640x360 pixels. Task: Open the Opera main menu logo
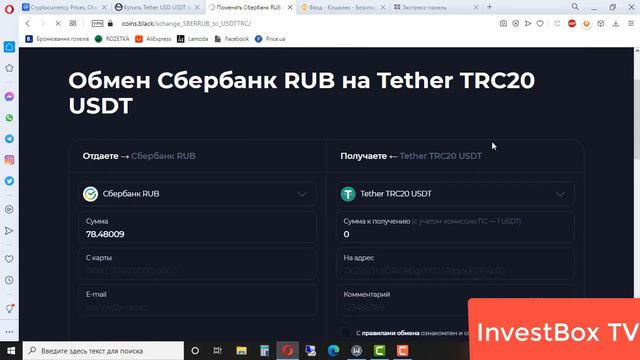(9, 9)
